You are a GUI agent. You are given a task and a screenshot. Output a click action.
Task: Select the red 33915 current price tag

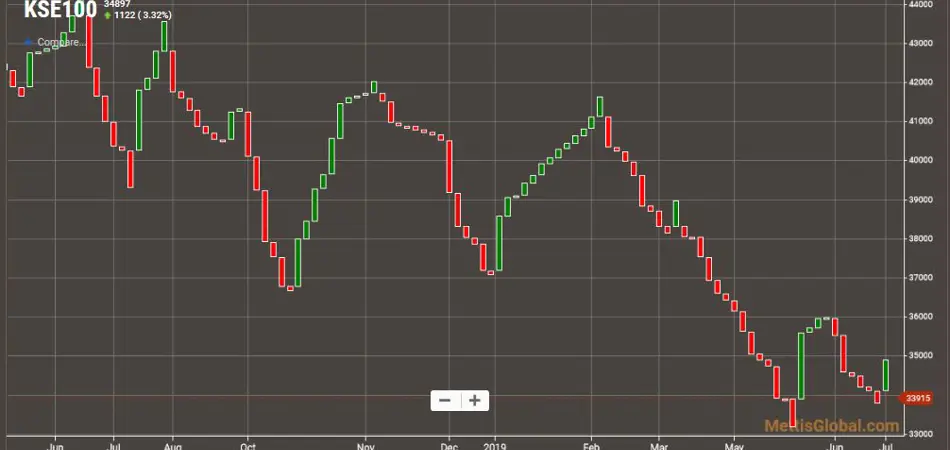click(918, 399)
